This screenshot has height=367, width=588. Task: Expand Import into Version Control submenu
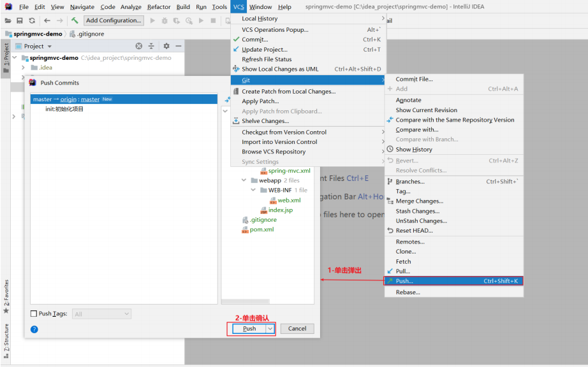pyautogui.click(x=308, y=141)
